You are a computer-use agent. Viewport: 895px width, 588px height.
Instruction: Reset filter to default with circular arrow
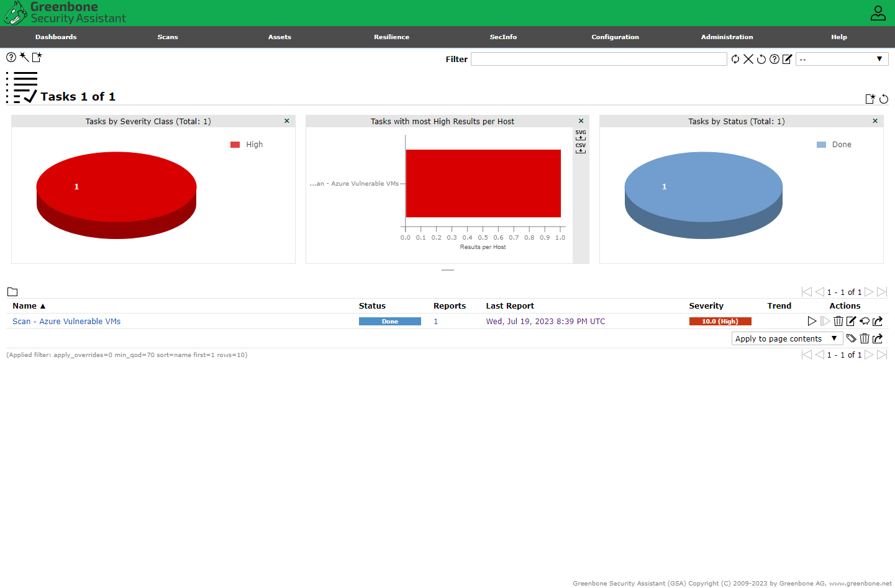coord(761,59)
